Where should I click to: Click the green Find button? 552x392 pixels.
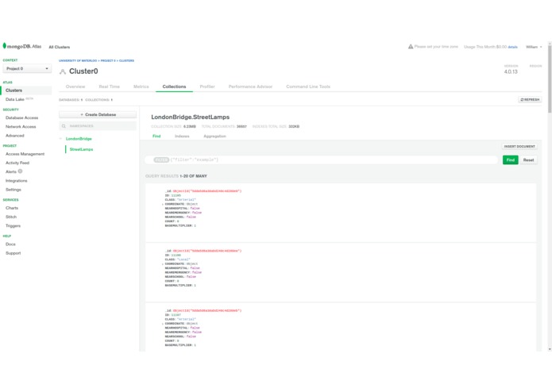coord(510,160)
